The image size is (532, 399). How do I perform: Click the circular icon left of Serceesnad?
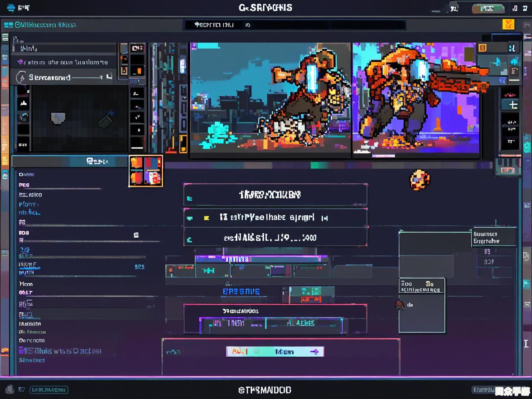[20, 77]
